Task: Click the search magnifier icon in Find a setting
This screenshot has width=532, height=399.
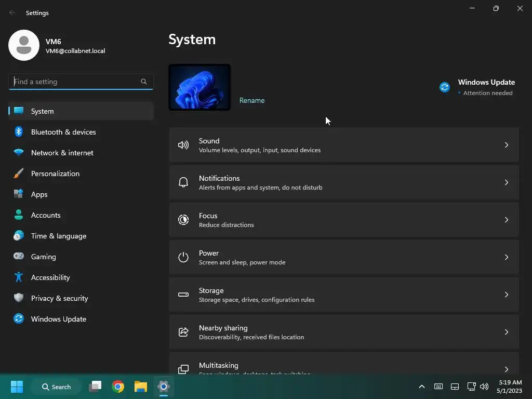Action: (144, 82)
